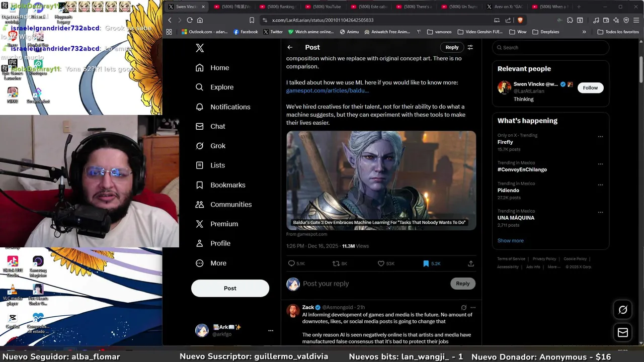Open the Baldur's Gate 3 article card image

click(381, 180)
